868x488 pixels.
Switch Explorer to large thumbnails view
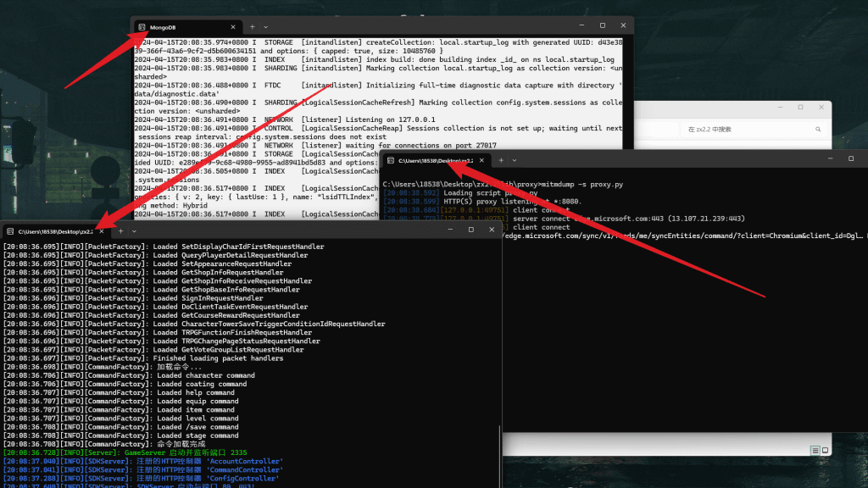pyautogui.click(x=826, y=451)
